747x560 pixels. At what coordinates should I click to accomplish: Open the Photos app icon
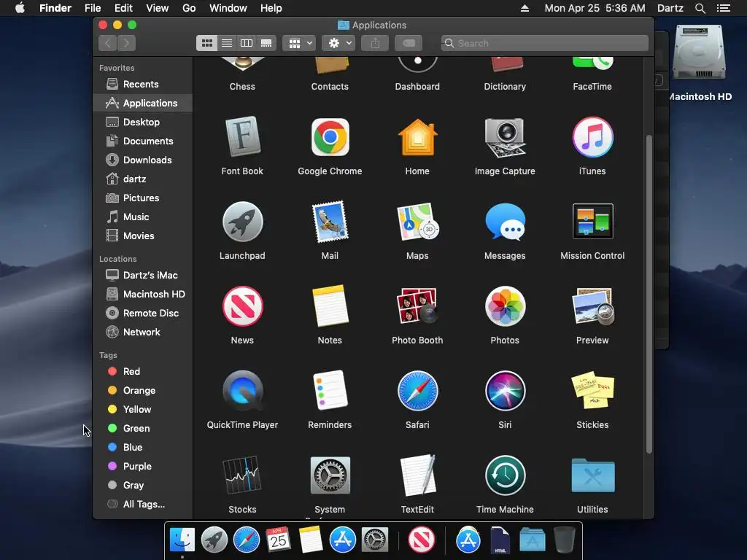coord(505,306)
